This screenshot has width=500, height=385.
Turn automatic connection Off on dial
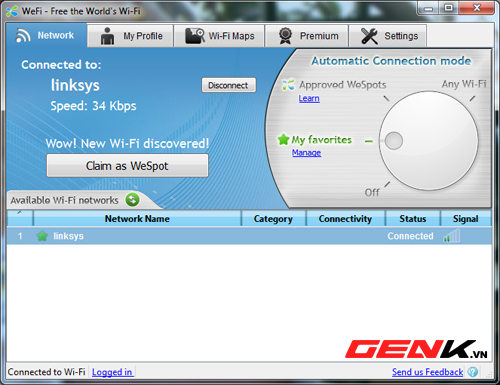click(x=372, y=192)
